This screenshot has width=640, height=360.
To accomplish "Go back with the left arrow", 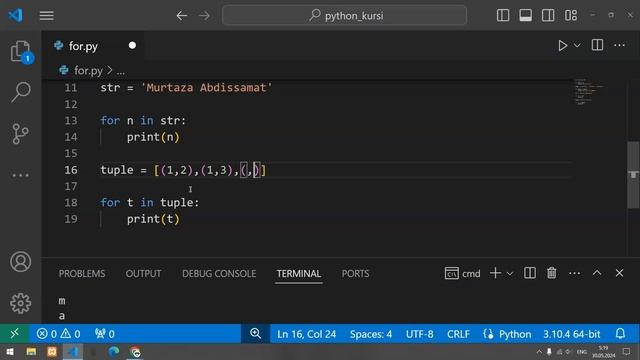I will [182, 16].
